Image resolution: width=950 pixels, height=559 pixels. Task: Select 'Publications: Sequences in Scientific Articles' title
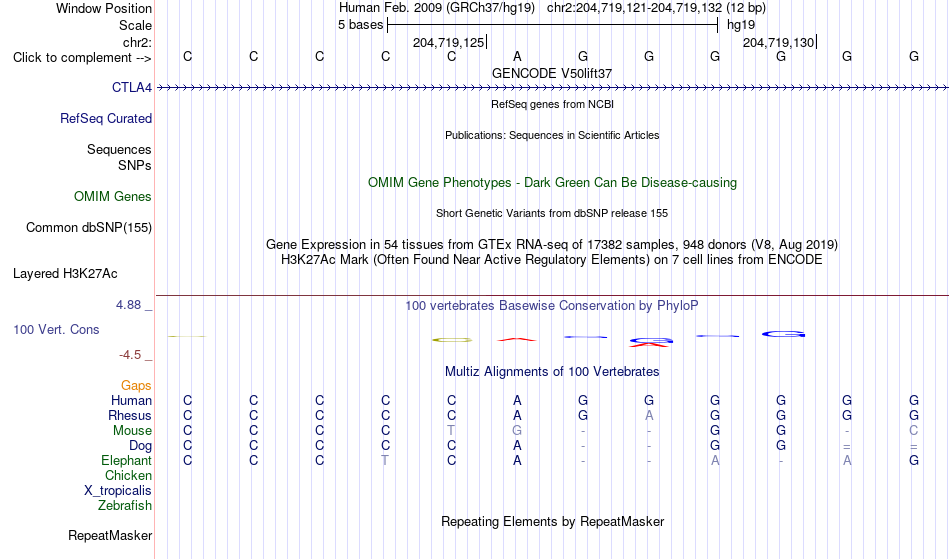(552, 135)
